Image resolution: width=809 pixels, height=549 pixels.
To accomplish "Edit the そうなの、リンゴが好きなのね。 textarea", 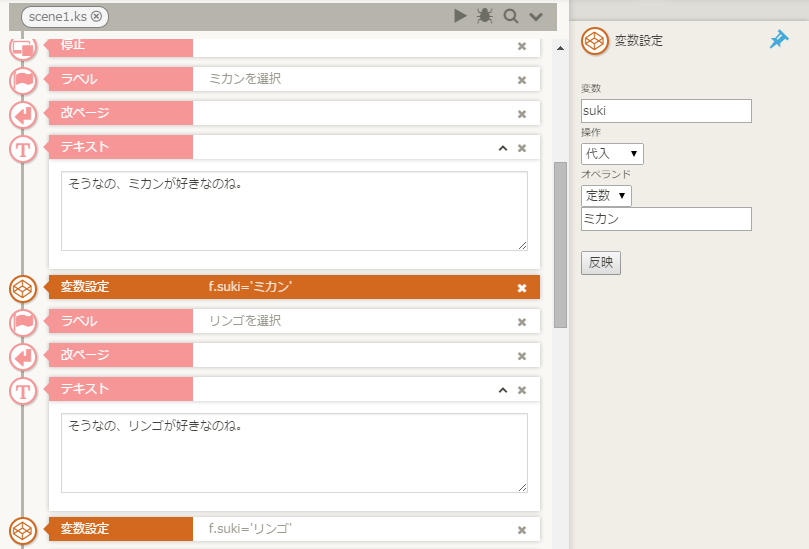I will click(294, 453).
